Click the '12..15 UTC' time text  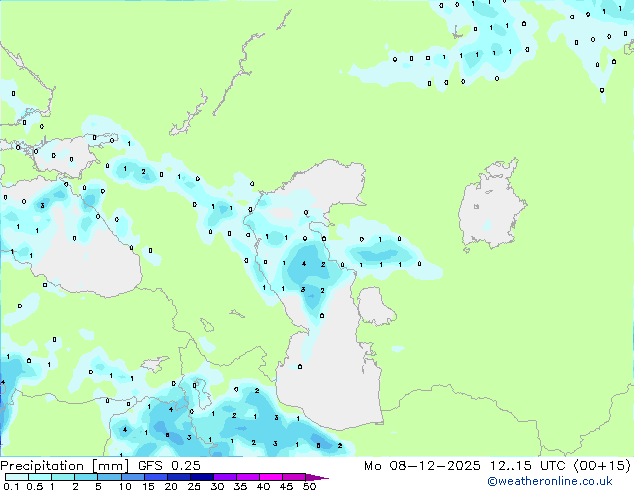tap(527, 466)
